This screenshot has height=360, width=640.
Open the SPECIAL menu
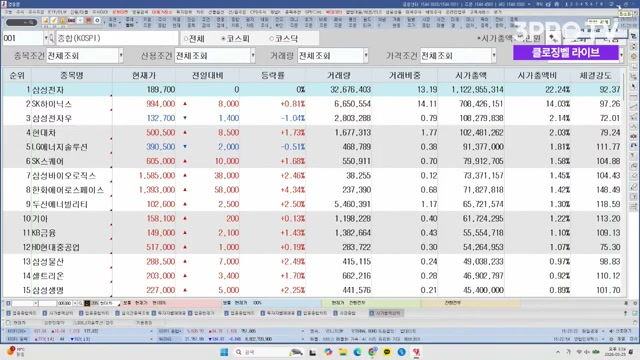click(313, 12)
